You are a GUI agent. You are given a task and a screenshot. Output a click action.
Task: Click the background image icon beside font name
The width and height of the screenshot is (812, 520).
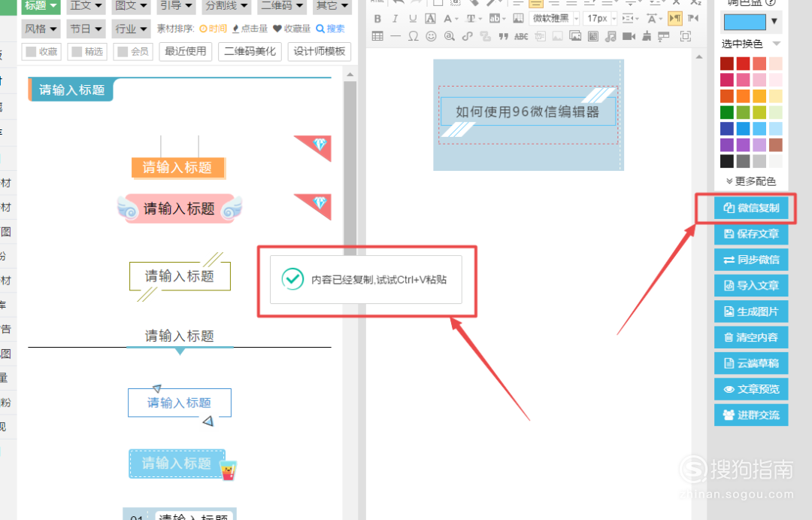coord(518,19)
